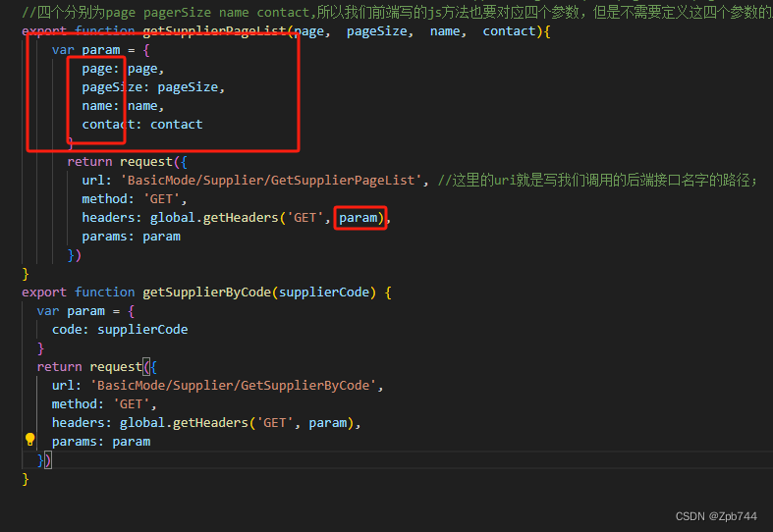Viewport: 773px width, 532px height.
Task: Click the 'contact: contact' object property line
Action: [142, 124]
